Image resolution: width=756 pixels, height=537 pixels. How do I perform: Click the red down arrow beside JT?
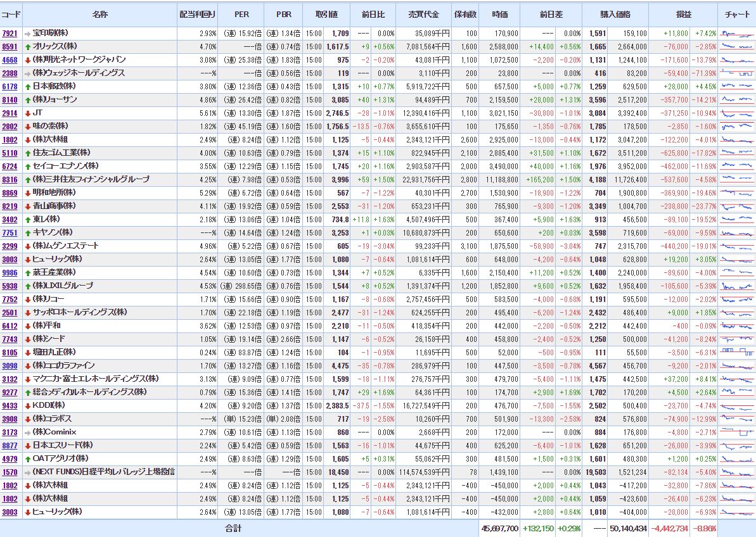pos(27,113)
